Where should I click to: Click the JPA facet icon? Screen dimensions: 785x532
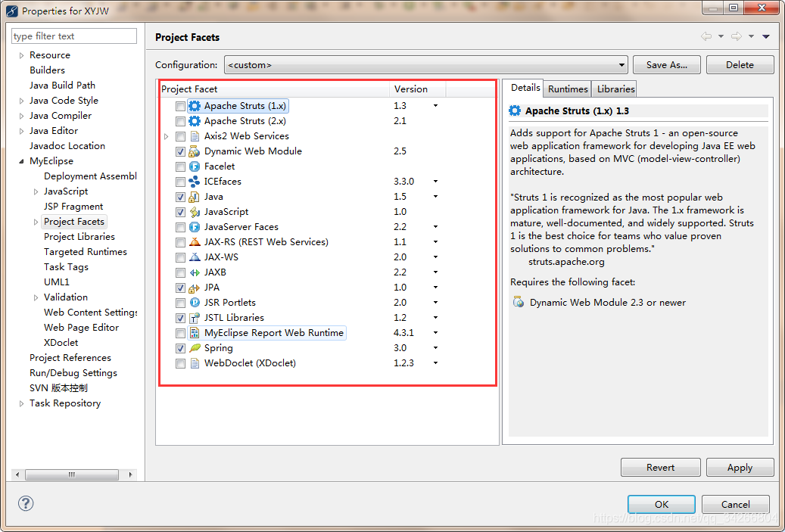click(195, 288)
